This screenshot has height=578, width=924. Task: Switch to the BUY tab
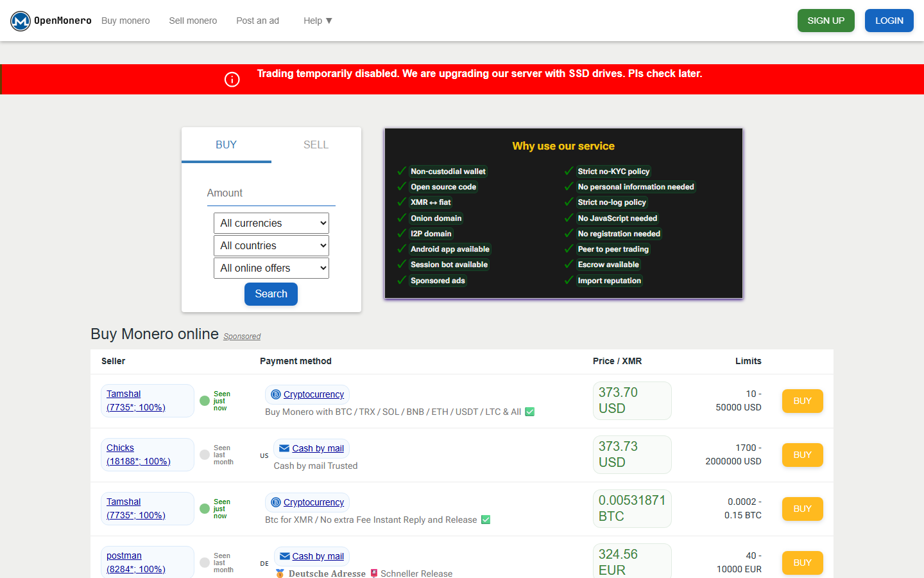(x=227, y=145)
